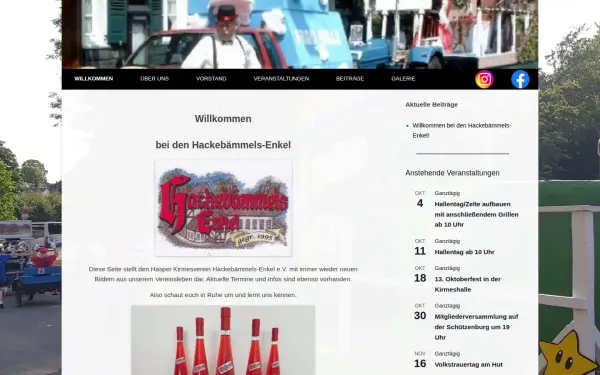600x375 pixels.
Task: Click the OKT 18 date label
Action: (420, 274)
